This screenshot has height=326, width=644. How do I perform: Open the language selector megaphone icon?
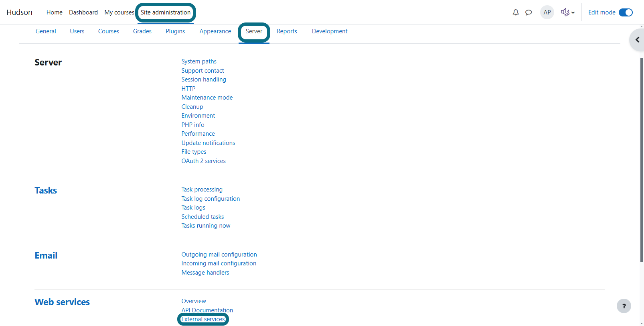[x=567, y=12]
